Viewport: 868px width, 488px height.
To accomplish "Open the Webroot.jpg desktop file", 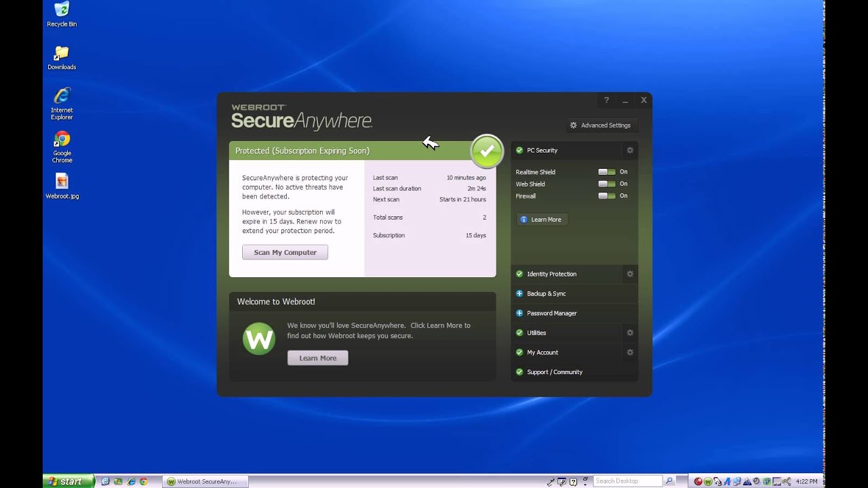I will (62, 186).
